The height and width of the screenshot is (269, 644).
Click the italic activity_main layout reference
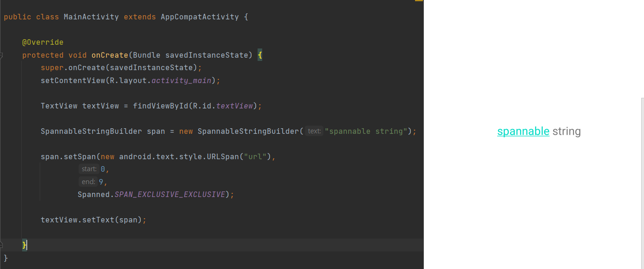pyautogui.click(x=181, y=81)
